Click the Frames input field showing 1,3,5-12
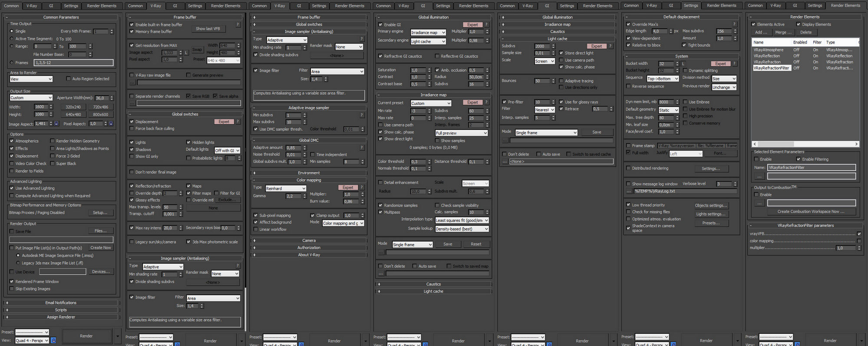This screenshot has height=346, width=868. (x=73, y=63)
